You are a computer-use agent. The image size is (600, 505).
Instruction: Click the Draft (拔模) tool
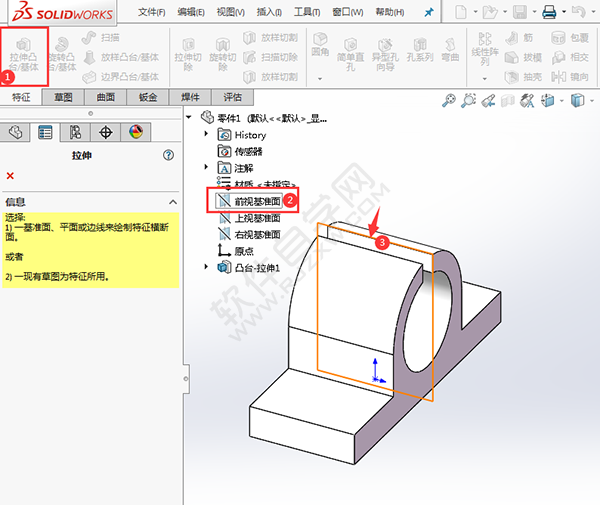coord(523,57)
